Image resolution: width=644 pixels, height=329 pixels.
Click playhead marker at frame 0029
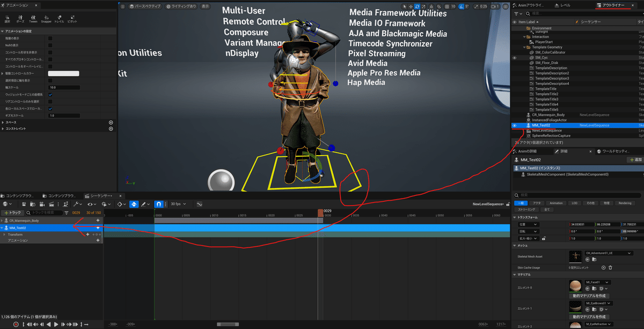320,213
